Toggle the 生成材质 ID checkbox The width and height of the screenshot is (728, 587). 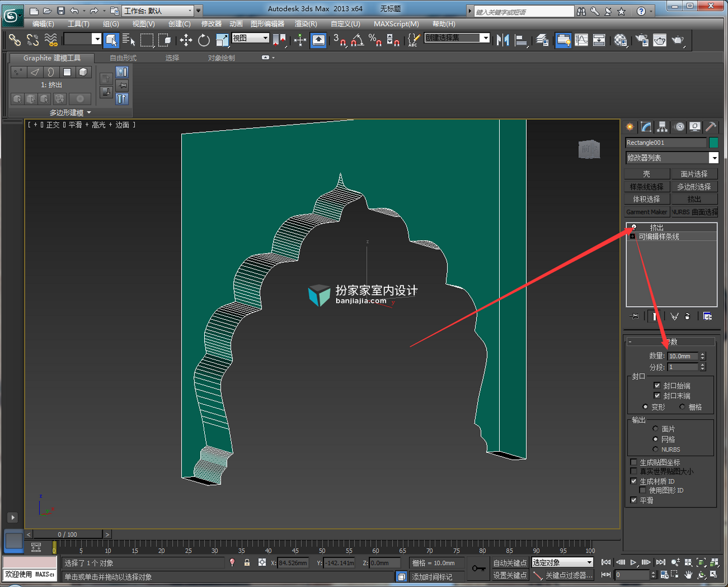click(633, 481)
